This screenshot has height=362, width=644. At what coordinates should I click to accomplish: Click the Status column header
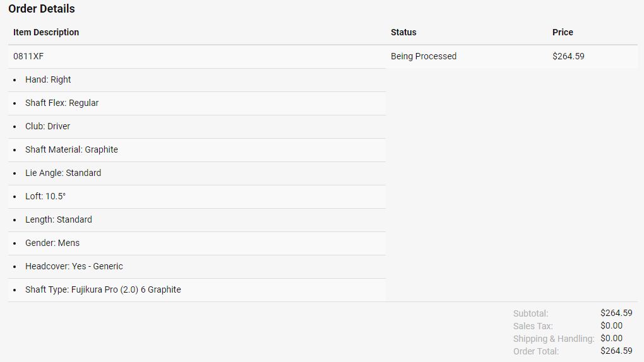click(x=403, y=32)
